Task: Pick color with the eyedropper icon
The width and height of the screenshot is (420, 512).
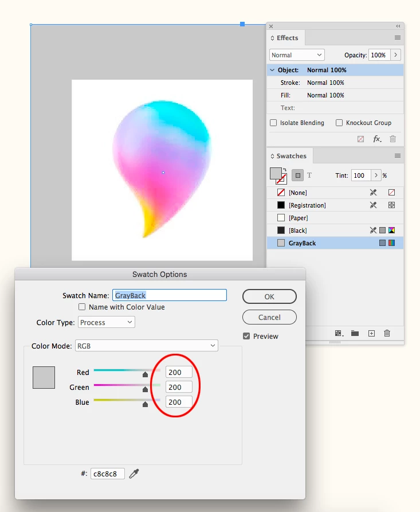Action: 134,474
